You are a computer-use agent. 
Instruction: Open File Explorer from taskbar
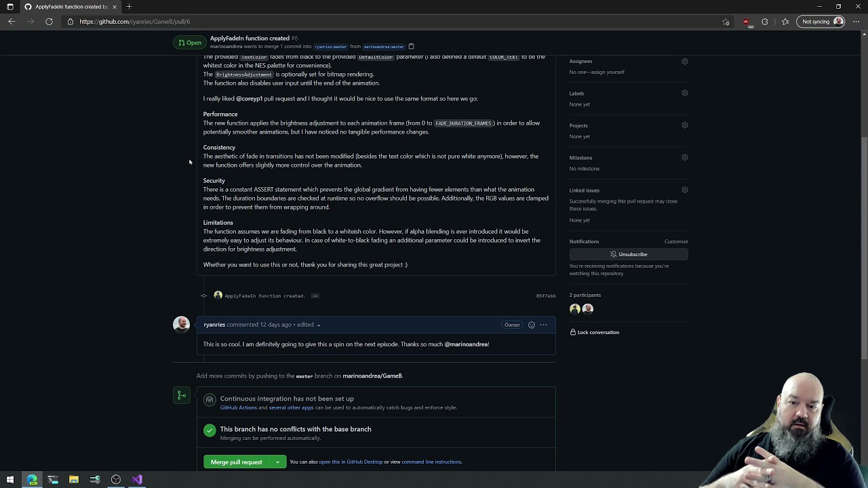click(x=74, y=480)
